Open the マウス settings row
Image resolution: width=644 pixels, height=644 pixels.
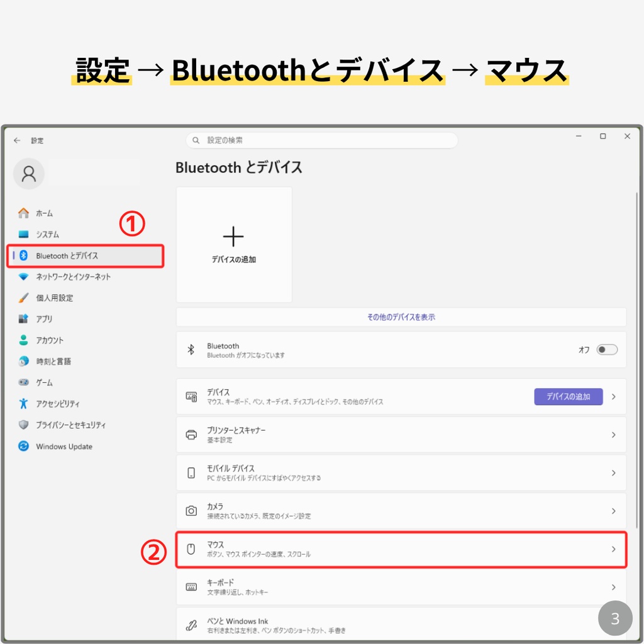[401, 550]
